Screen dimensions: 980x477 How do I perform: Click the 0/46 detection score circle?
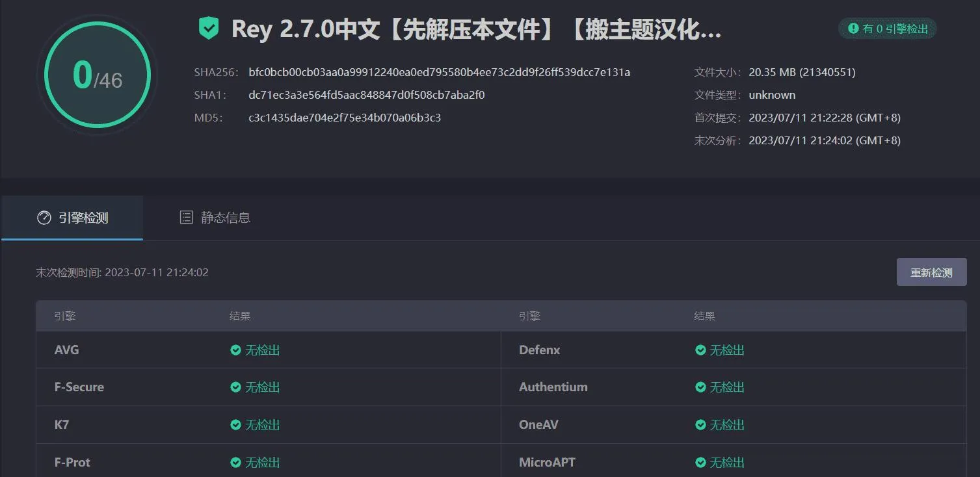click(98, 75)
